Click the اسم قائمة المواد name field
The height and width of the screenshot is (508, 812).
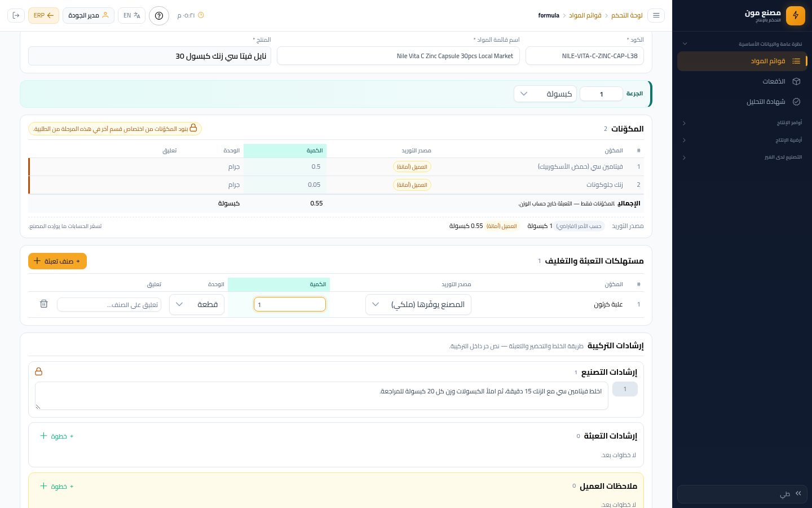(x=398, y=56)
